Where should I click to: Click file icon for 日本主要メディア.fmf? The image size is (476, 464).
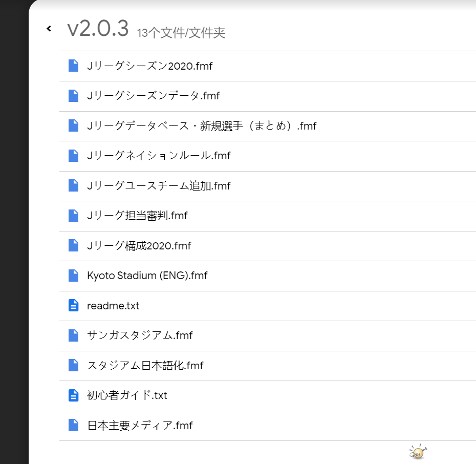tap(74, 425)
